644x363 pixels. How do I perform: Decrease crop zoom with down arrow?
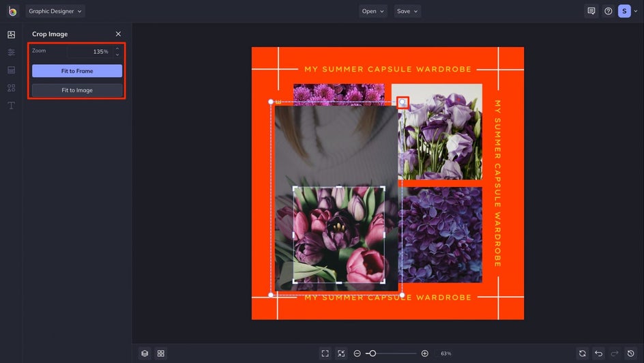117,55
